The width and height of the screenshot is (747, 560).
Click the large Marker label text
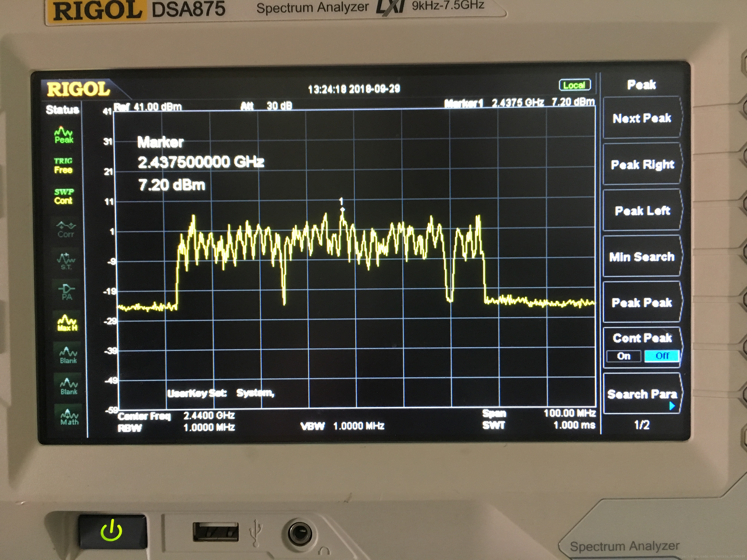160,142
